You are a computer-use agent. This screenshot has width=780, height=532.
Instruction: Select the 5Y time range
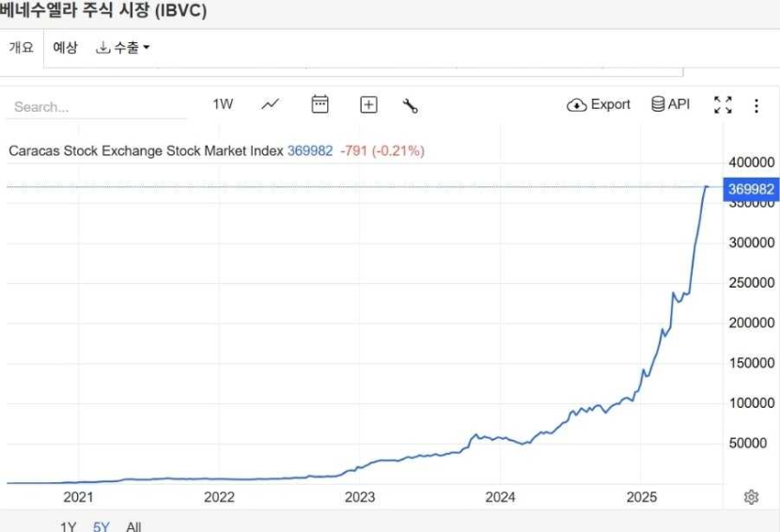(x=101, y=526)
